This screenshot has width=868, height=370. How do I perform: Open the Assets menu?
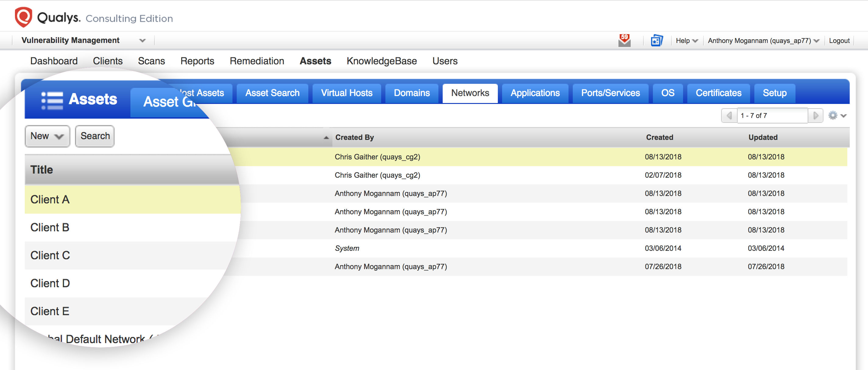click(x=315, y=61)
